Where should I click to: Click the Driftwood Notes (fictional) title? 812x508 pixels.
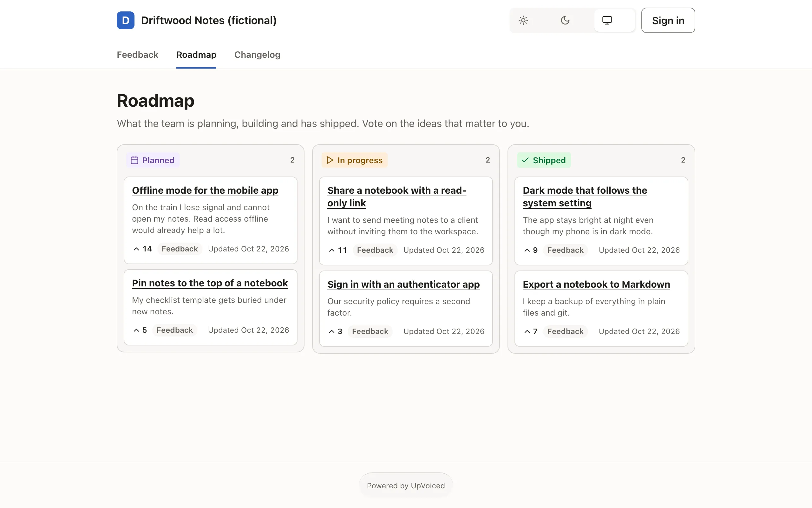coord(209,21)
